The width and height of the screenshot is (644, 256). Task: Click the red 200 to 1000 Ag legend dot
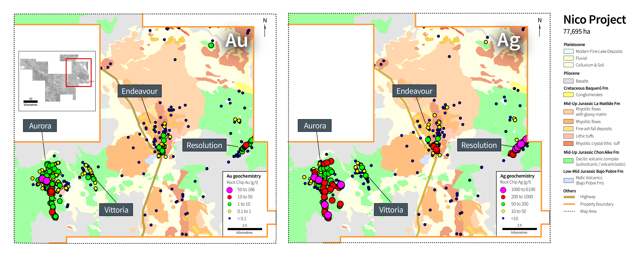(503, 197)
